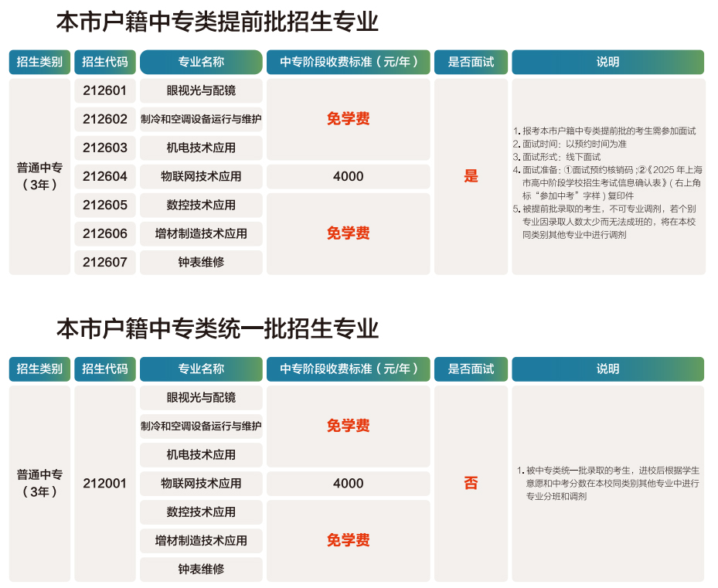Select 眼视光与配镜 in the advance batch table
Viewport: 718px width, 588px height.
201,90
